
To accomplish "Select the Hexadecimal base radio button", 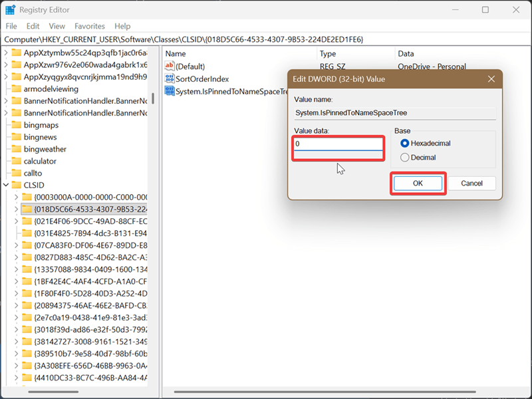I will click(x=404, y=143).
